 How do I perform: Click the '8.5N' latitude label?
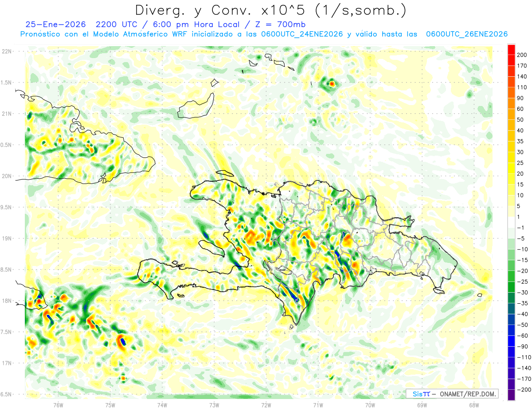click(7, 270)
